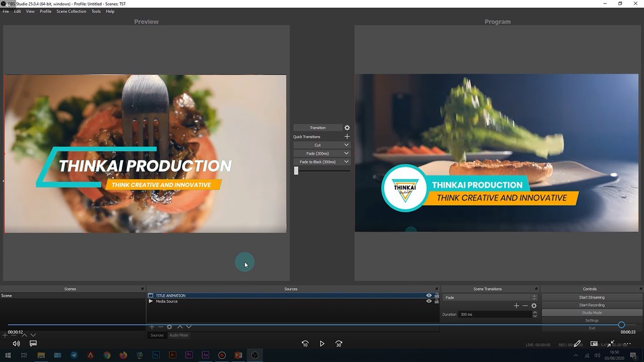Open the File menu
This screenshot has width=644, height=362.
coord(6,12)
